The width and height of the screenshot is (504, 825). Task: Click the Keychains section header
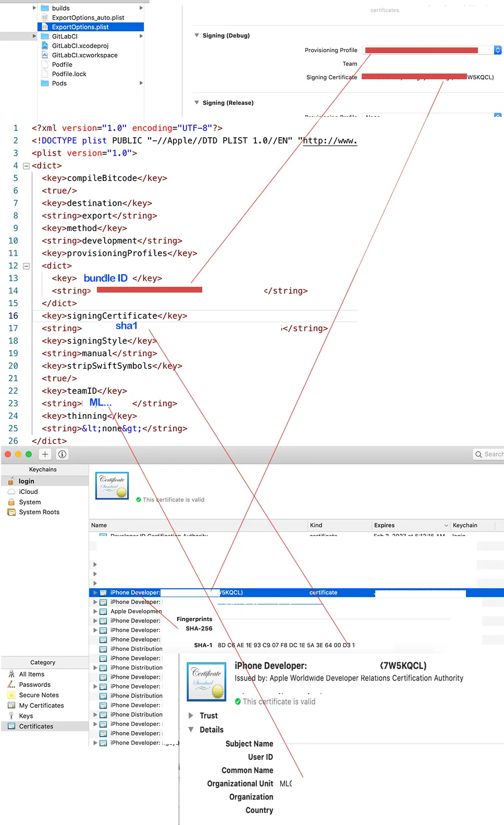(43, 469)
